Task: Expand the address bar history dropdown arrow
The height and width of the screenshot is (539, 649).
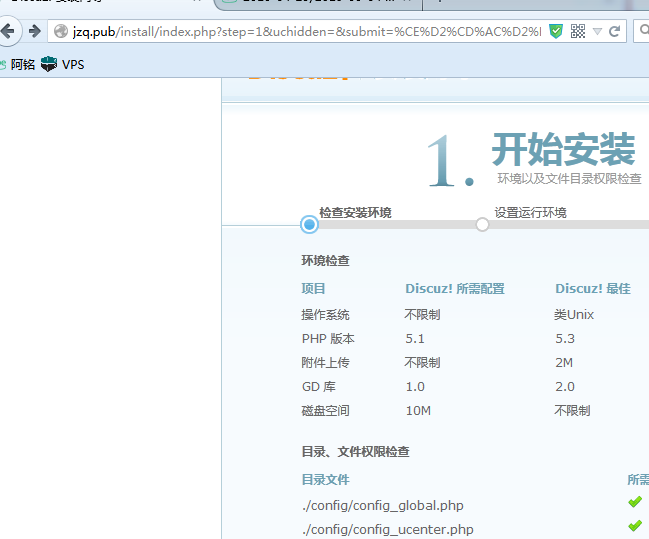Action: pos(597,31)
